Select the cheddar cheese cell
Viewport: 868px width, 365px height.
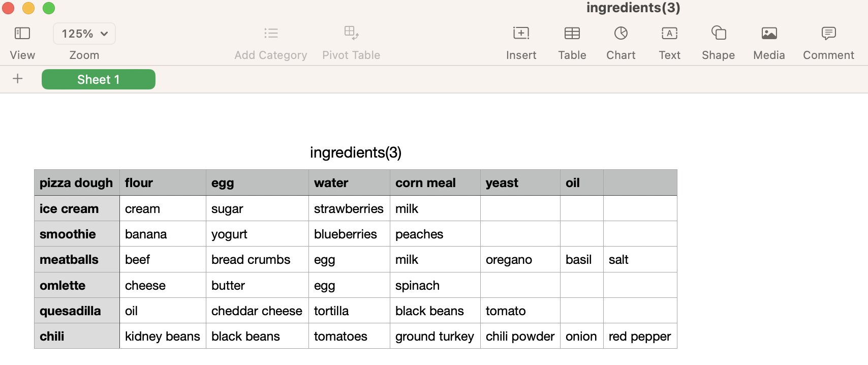tap(257, 311)
